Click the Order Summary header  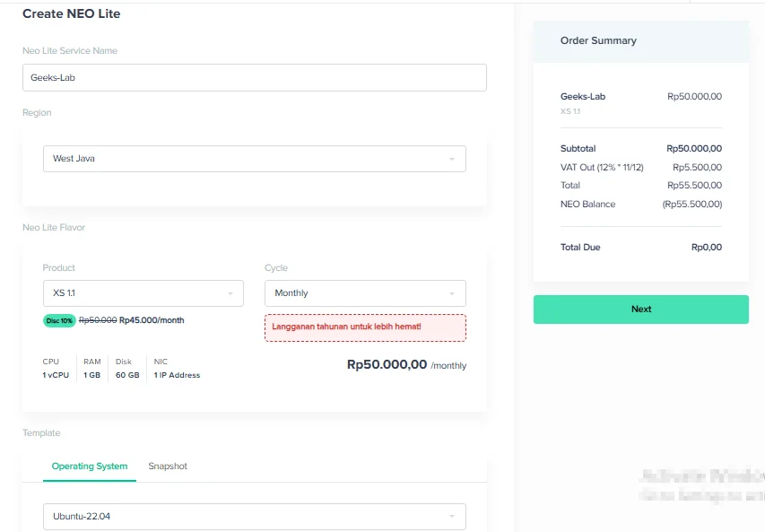tap(598, 40)
